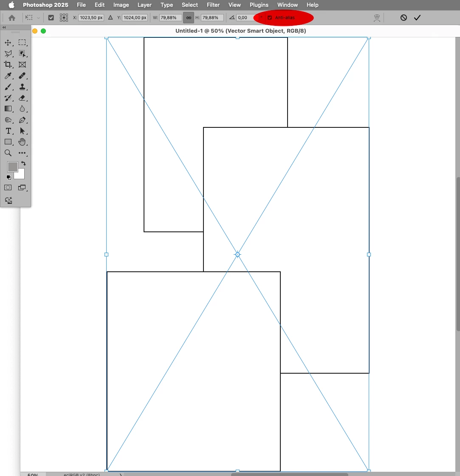460x476 pixels.
Task: Commit the transform with the checkmark
Action: pyautogui.click(x=417, y=17)
